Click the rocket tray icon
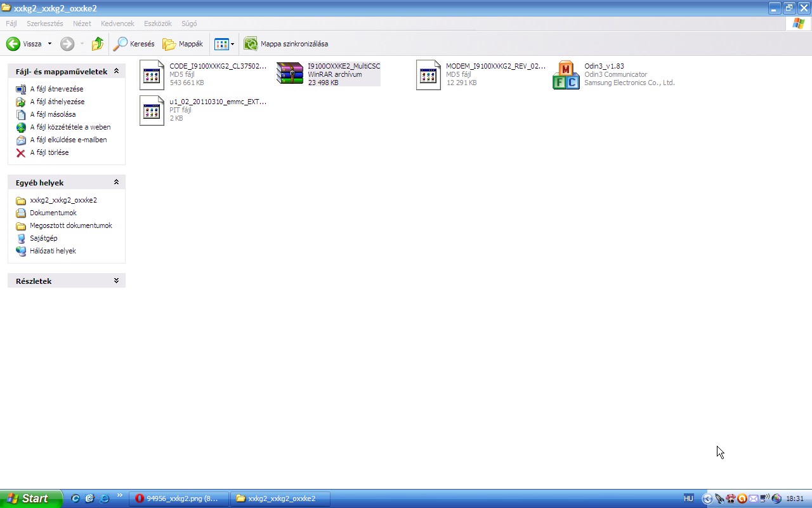812x508 pixels. [719, 498]
